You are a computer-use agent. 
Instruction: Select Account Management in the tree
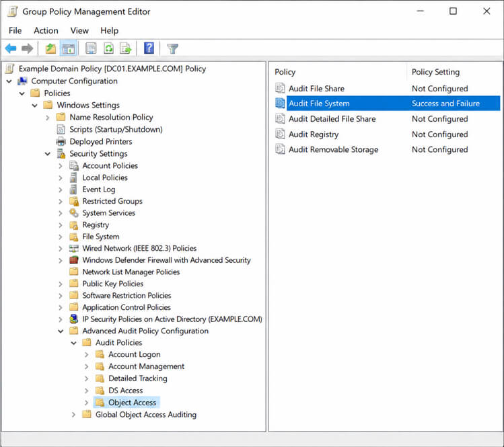click(x=146, y=366)
